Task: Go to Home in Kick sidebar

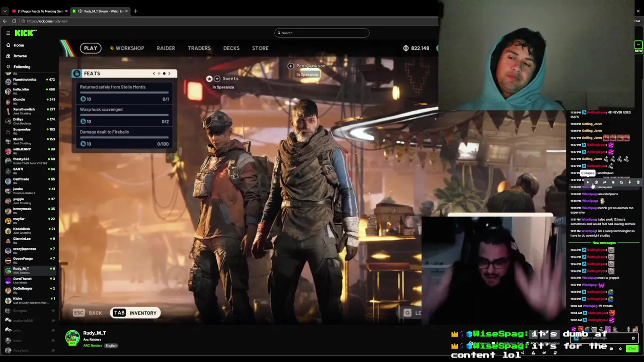Action: coord(19,45)
